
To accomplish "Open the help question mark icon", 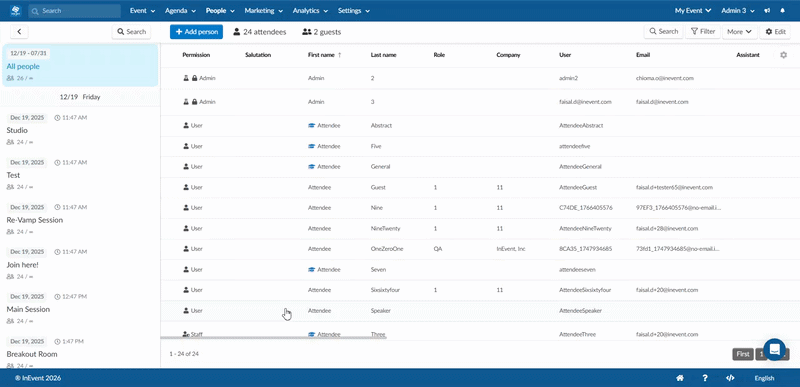I will point(705,378).
